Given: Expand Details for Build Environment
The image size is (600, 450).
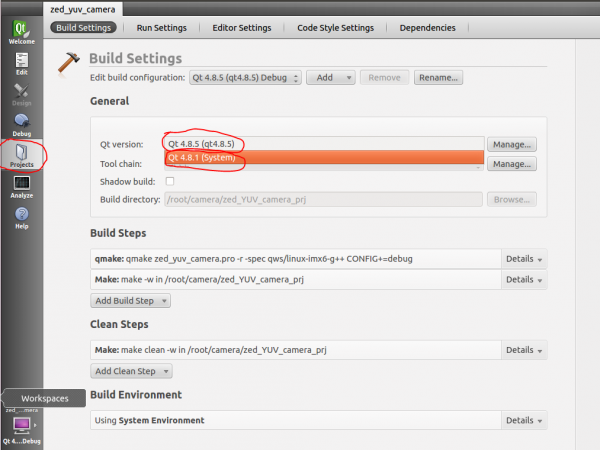Looking at the screenshot, I should point(524,421).
